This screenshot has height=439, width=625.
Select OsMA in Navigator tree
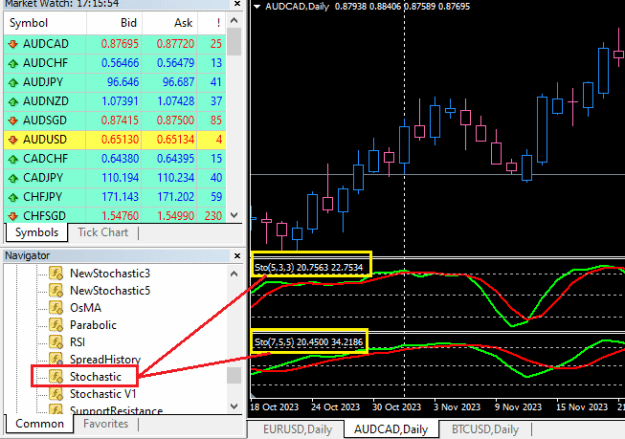click(x=86, y=308)
